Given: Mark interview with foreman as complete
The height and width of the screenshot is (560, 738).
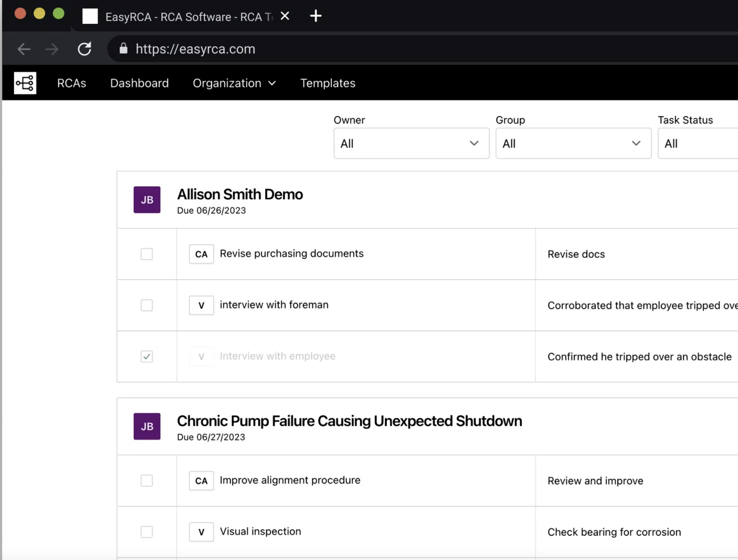Looking at the screenshot, I should coord(147,305).
